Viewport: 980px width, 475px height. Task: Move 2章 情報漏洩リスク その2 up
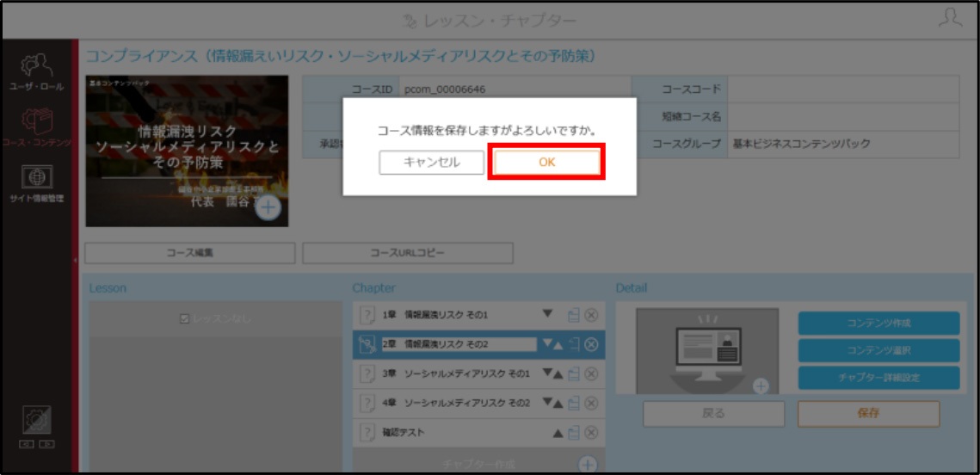pyautogui.click(x=558, y=345)
